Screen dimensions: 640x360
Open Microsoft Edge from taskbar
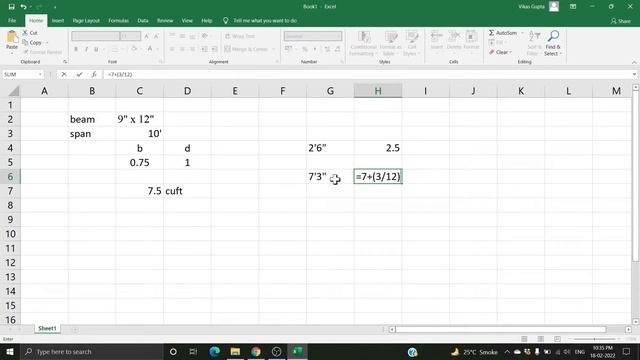215,351
